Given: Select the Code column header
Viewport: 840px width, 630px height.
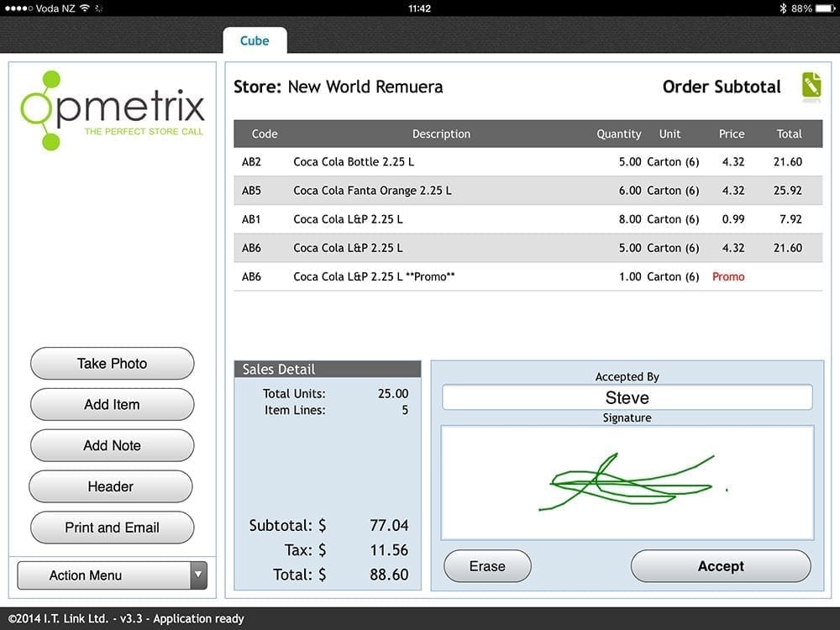Looking at the screenshot, I should tap(265, 134).
